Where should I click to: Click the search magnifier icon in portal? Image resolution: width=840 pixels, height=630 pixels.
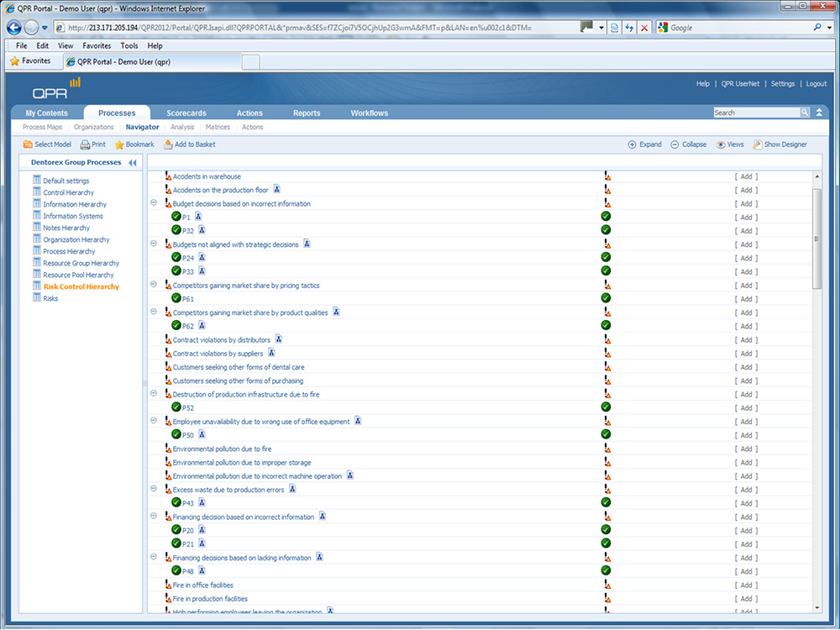pos(805,113)
